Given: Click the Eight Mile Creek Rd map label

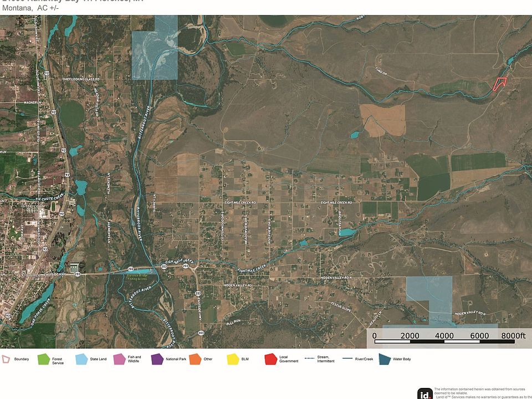Looking at the screenshot, I should pos(241,203).
